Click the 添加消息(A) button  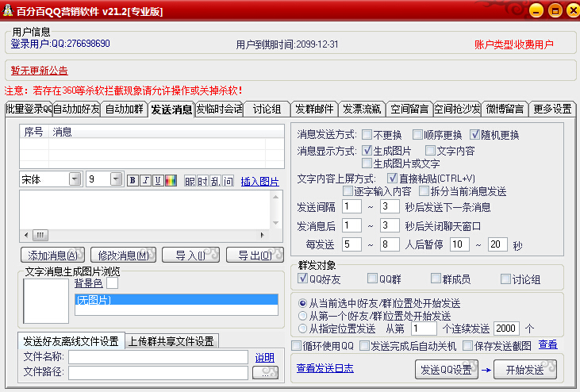pos(52,255)
